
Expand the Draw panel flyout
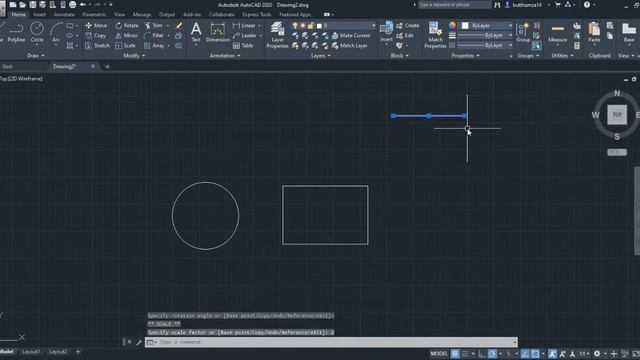coord(36,56)
